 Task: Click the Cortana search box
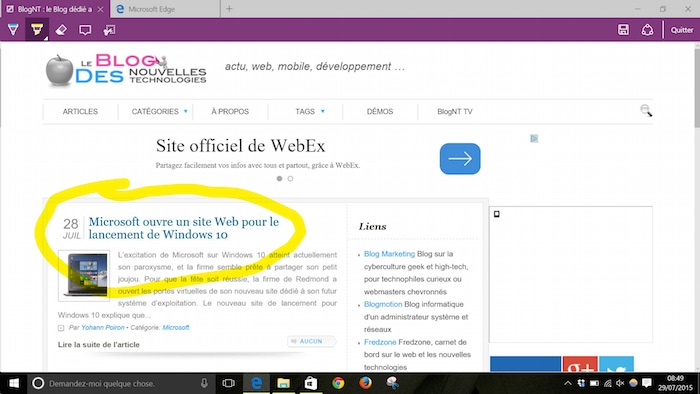click(120, 383)
